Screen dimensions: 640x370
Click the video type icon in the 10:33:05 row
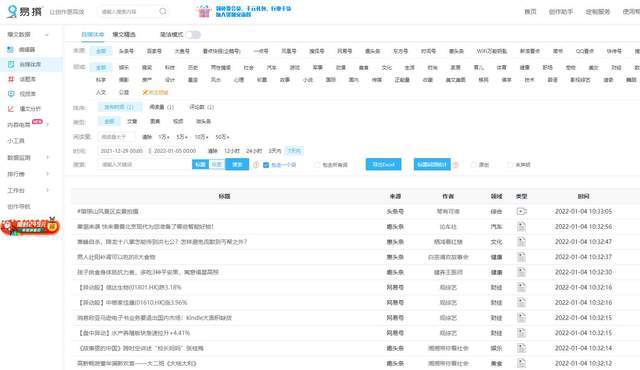521,211
